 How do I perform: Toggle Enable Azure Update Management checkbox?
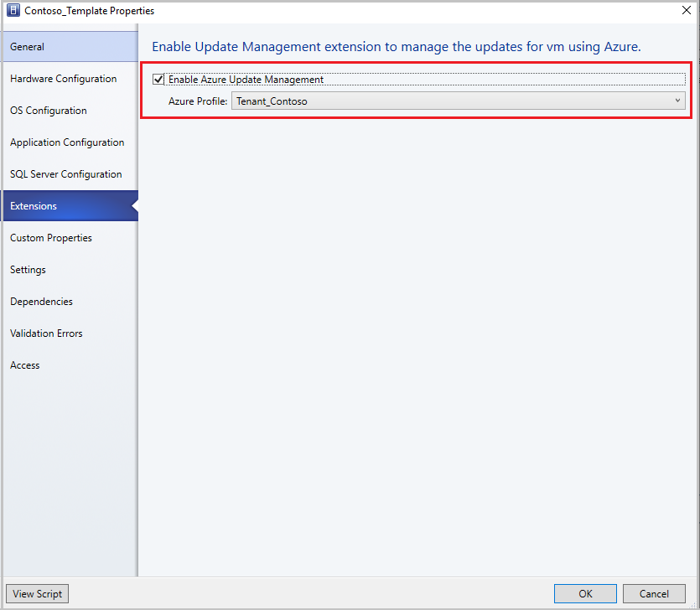158,80
